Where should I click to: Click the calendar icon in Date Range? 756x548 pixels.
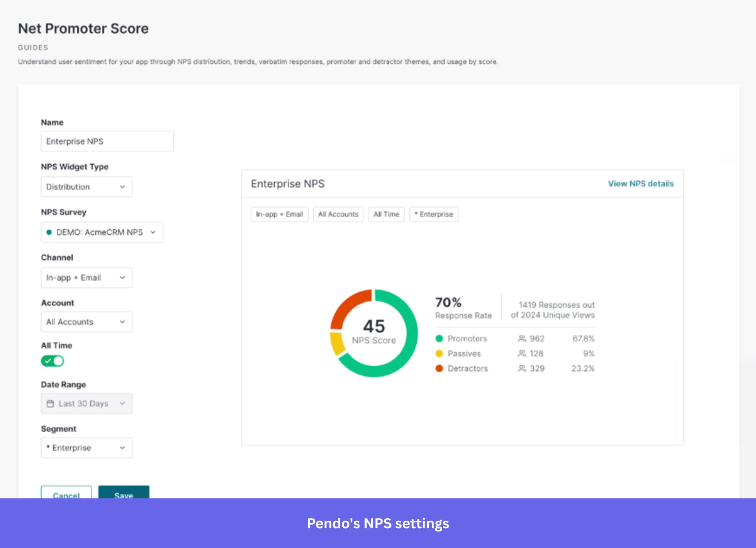coord(50,404)
